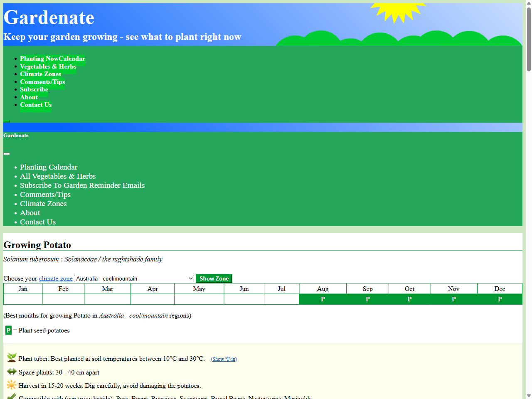The image size is (532, 399).
Task: Open the climate zone dropdown
Action: (135, 278)
